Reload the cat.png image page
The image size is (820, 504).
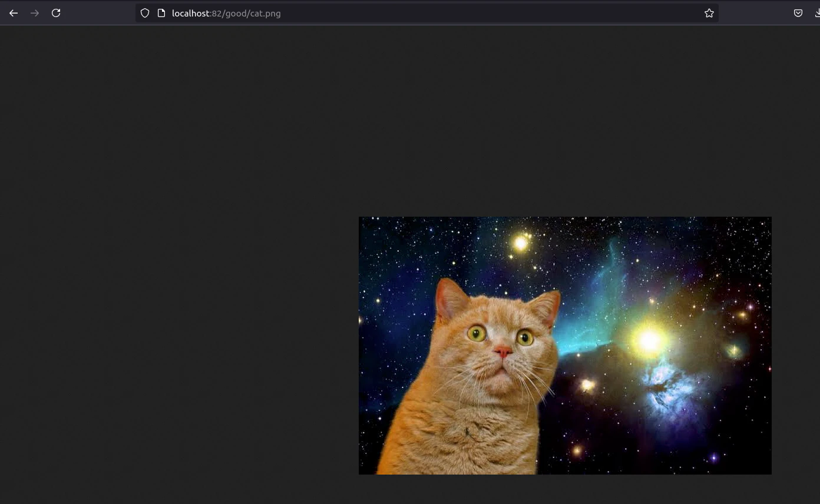[x=56, y=13]
